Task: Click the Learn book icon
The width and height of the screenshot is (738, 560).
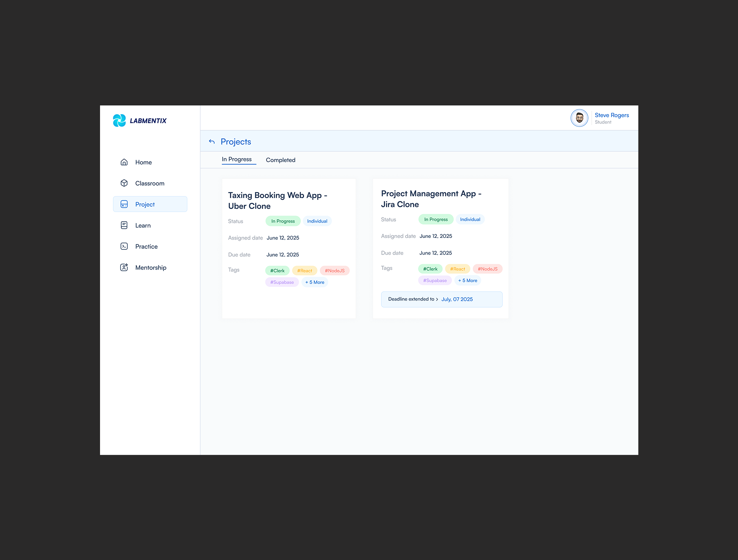Action: point(124,225)
